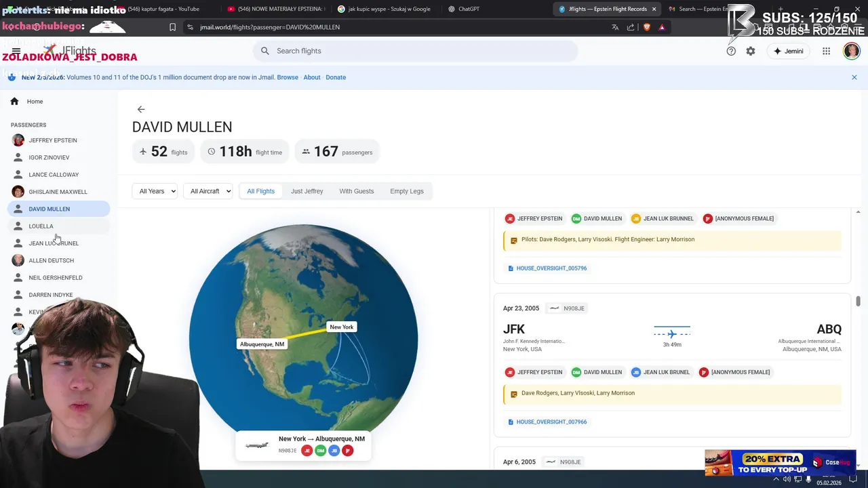Screen dimensions: 868x488
Task: Open the Browse link in the banner
Action: 288,77
